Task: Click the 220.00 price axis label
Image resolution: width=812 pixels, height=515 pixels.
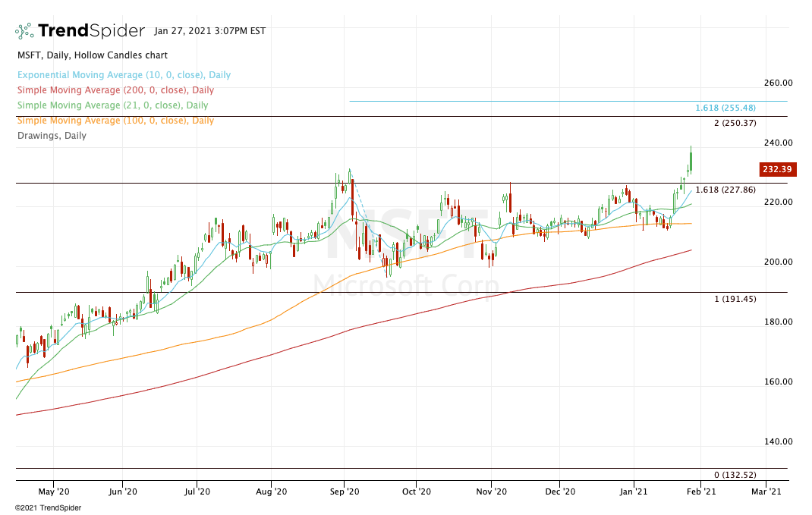Action: point(779,202)
